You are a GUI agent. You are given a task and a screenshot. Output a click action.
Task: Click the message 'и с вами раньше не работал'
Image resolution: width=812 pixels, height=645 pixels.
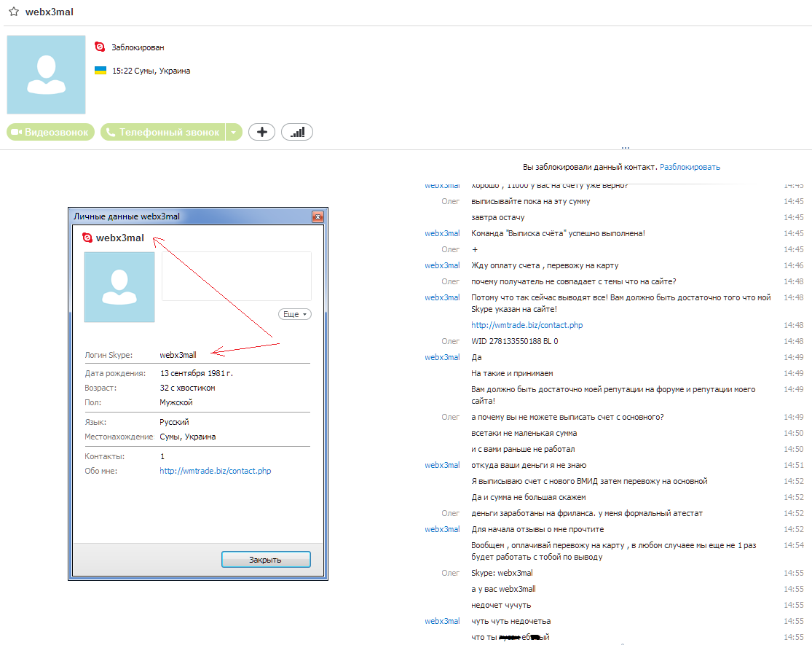tap(523, 449)
